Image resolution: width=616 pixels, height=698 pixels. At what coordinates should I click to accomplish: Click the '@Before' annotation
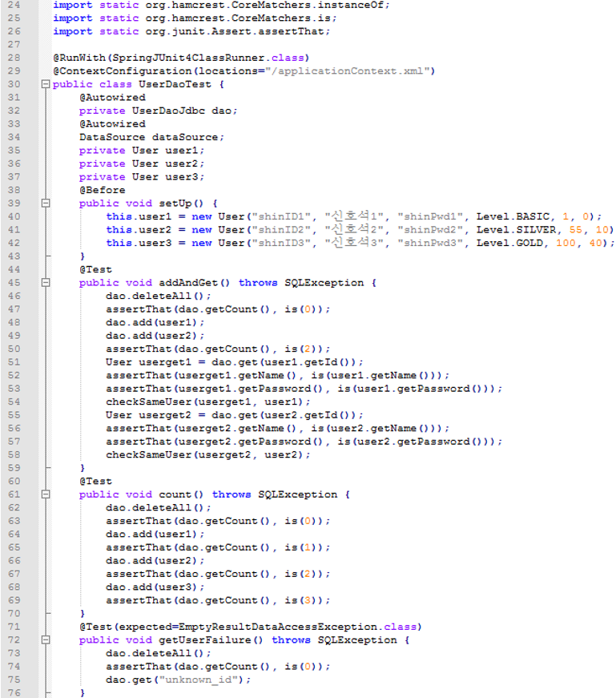(x=103, y=190)
